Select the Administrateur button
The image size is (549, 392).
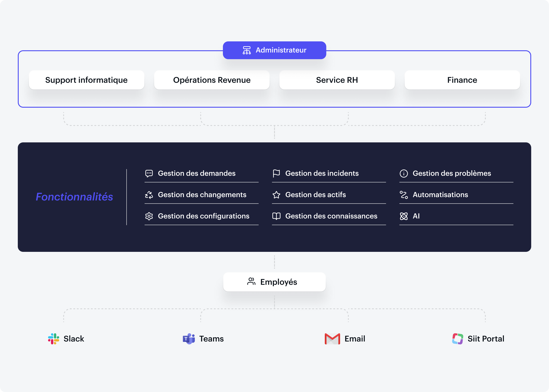point(274,50)
